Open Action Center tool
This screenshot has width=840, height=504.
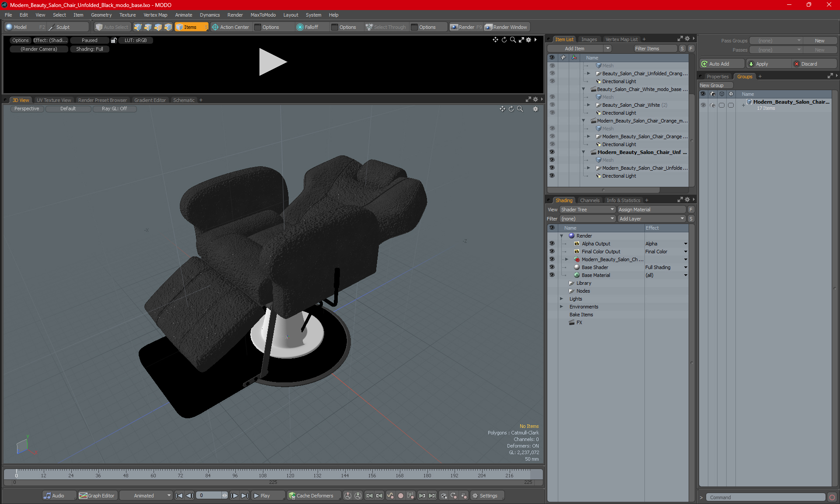pyautogui.click(x=231, y=27)
